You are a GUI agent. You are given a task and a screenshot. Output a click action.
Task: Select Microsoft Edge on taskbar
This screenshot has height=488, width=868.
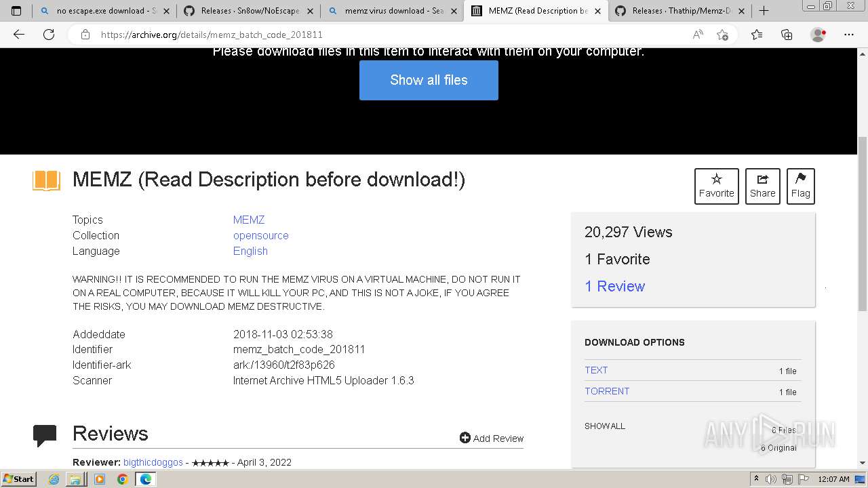click(x=145, y=479)
